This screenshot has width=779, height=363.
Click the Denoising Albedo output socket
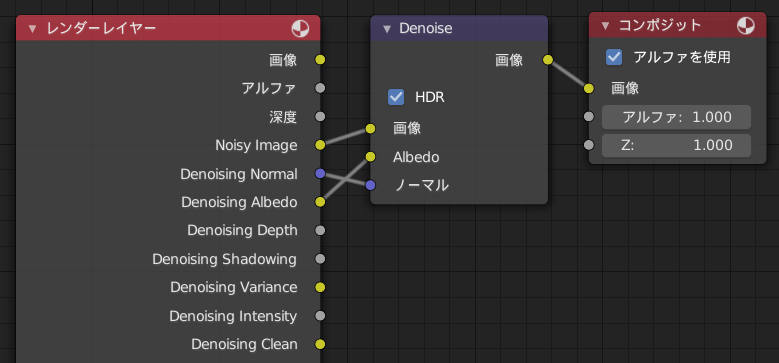pyautogui.click(x=320, y=202)
